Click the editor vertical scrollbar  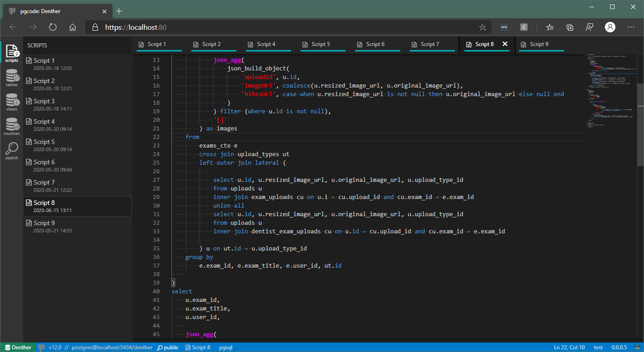[x=640, y=125]
